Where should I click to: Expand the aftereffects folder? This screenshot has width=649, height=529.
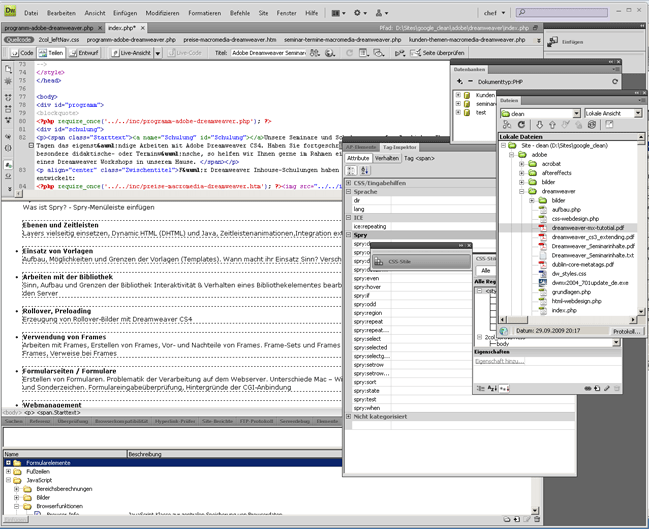tap(522, 173)
